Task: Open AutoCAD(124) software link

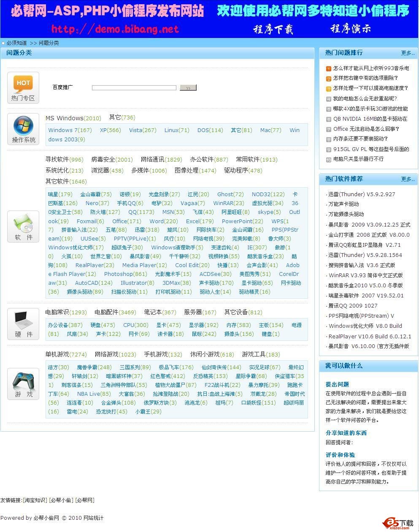Action: [x=94, y=283]
